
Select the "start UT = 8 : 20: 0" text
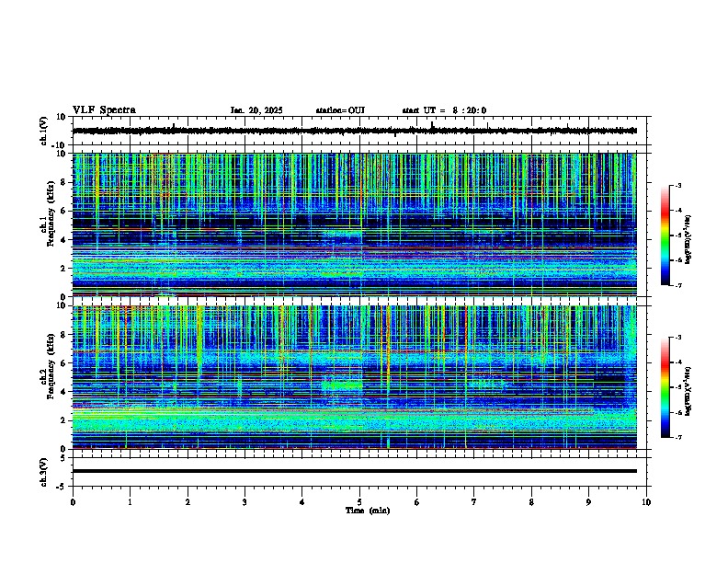pos(444,110)
